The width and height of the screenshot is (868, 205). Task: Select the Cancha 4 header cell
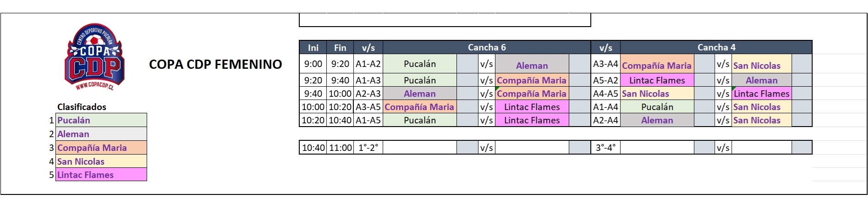716,47
